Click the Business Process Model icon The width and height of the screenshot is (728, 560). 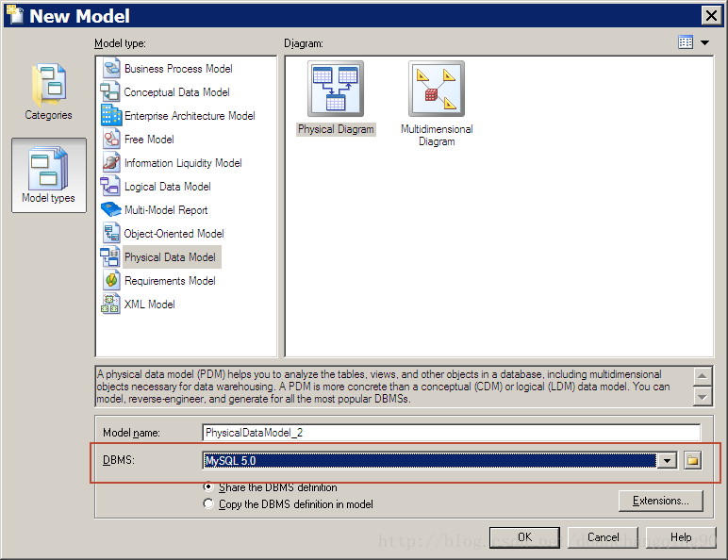click(111, 68)
